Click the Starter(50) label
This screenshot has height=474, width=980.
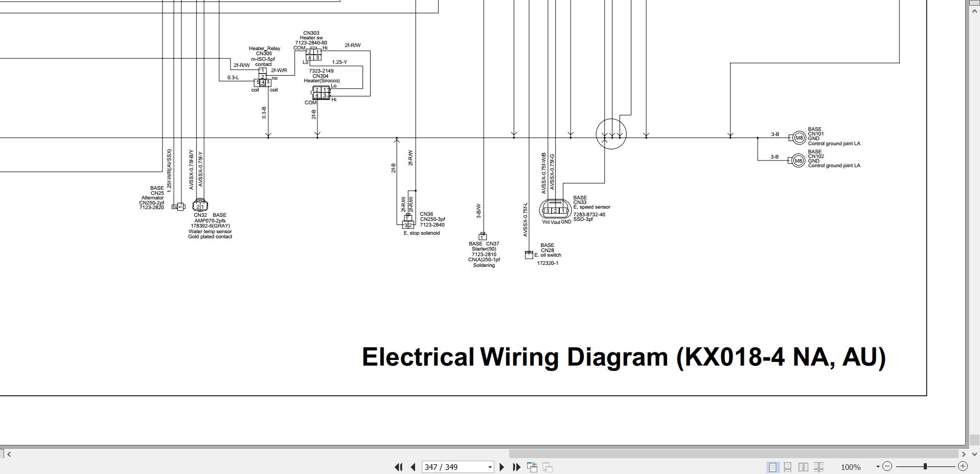coord(484,249)
